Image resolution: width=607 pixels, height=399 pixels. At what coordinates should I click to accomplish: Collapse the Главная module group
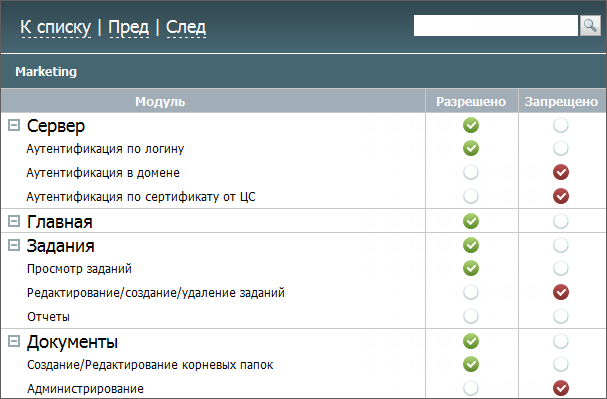[14, 221]
